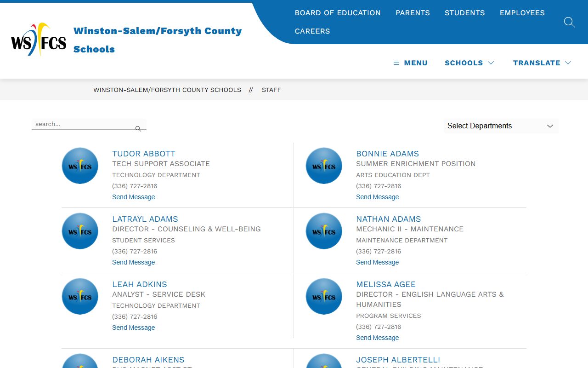Click Bonnie Adams' phone number

click(379, 186)
